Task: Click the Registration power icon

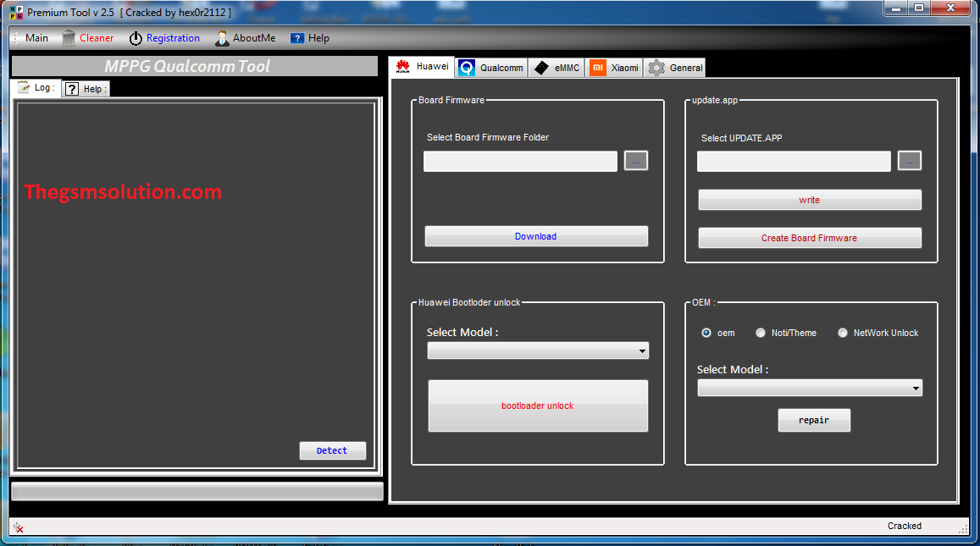Action: coord(136,38)
